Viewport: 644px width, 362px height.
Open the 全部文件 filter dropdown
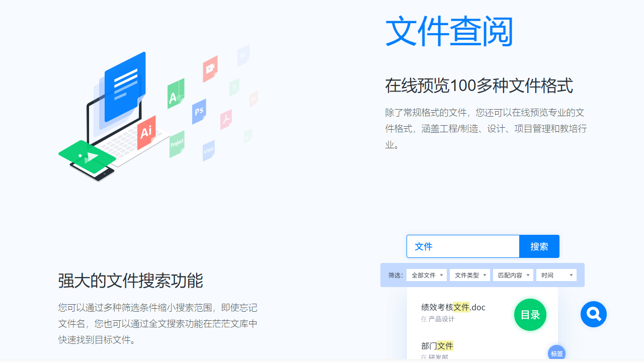(426, 275)
